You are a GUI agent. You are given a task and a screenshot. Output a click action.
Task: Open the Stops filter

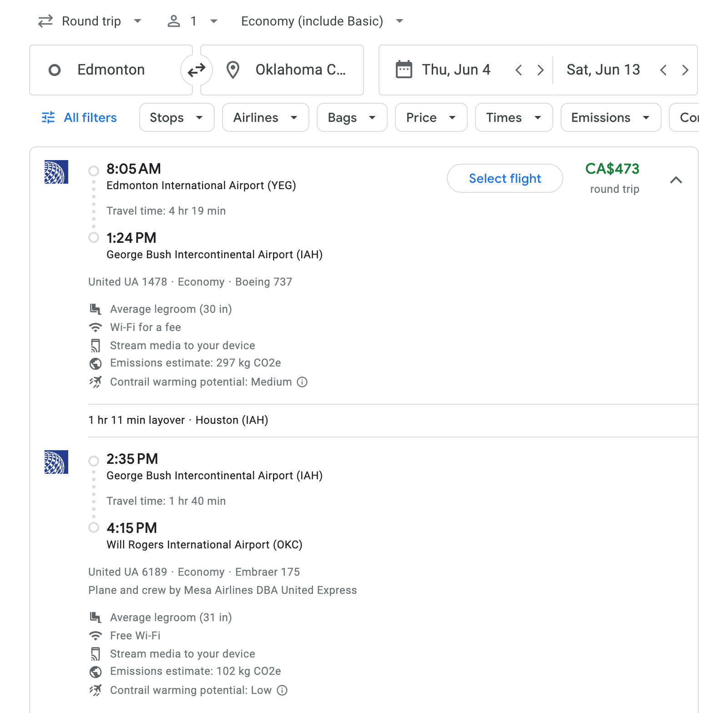(177, 118)
